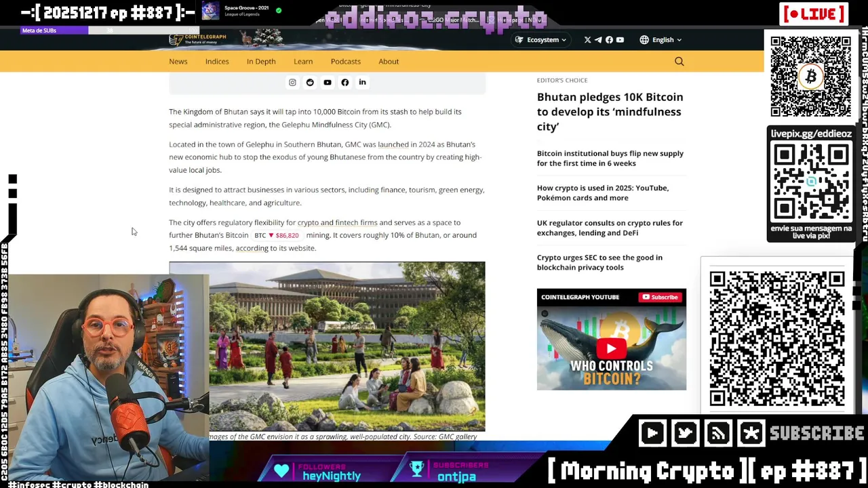
Task: Click the red YouTube Subscribe button
Action: (x=660, y=297)
